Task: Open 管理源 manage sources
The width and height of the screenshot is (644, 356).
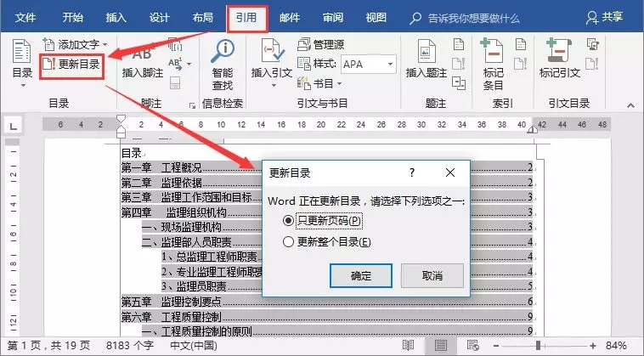Action: [x=321, y=44]
